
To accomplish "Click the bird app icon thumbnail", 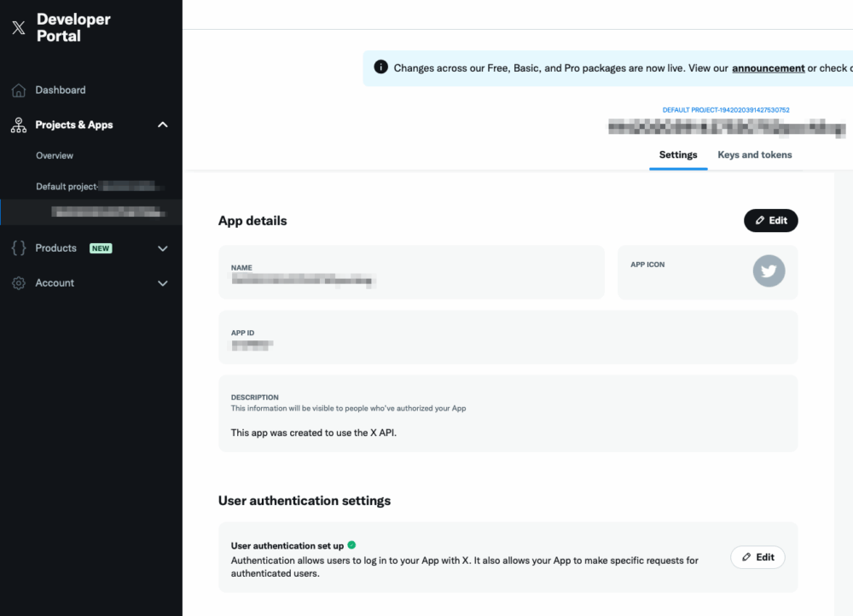I will pyautogui.click(x=769, y=271).
